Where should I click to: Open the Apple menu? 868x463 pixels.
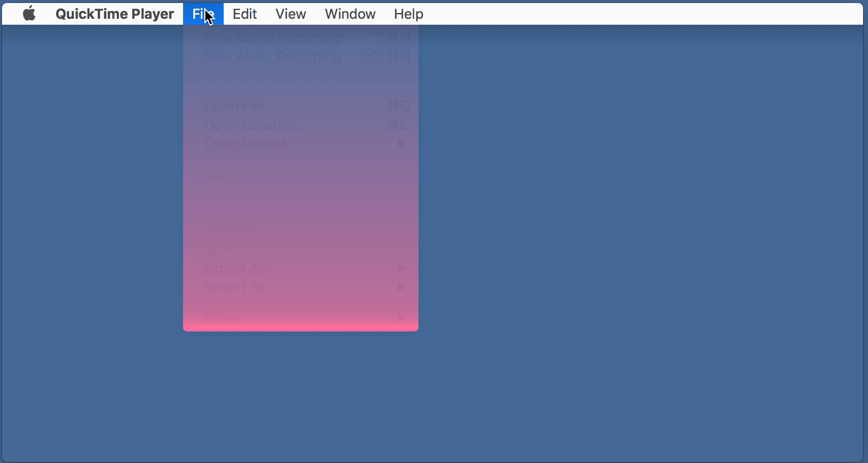pos(29,14)
